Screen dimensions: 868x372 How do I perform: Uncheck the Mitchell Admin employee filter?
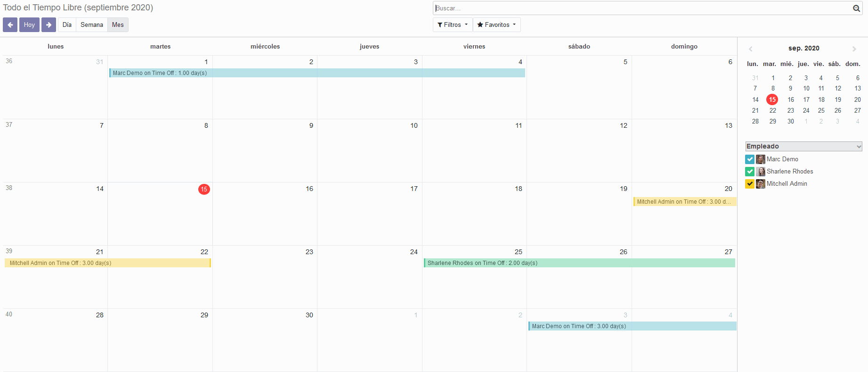(750, 184)
